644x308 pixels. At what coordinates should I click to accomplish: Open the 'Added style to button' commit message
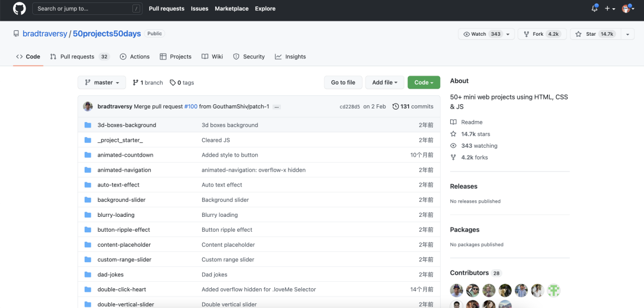pos(230,155)
